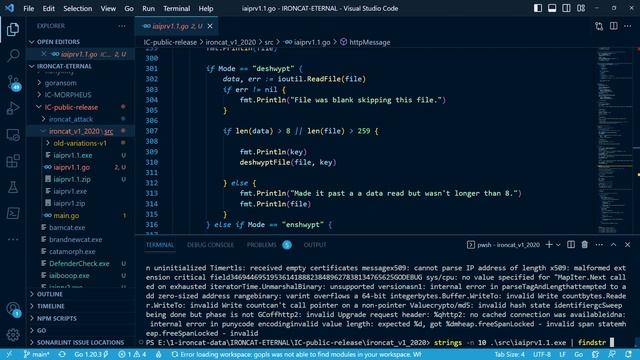Click the errors and warnings count in status bar
The height and width of the screenshot is (360, 640).
(132, 354)
